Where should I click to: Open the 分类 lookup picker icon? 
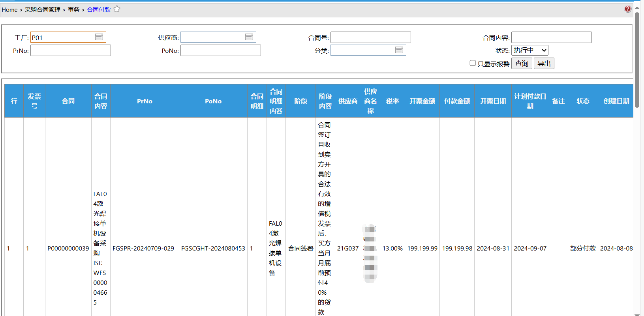pyautogui.click(x=399, y=50)
